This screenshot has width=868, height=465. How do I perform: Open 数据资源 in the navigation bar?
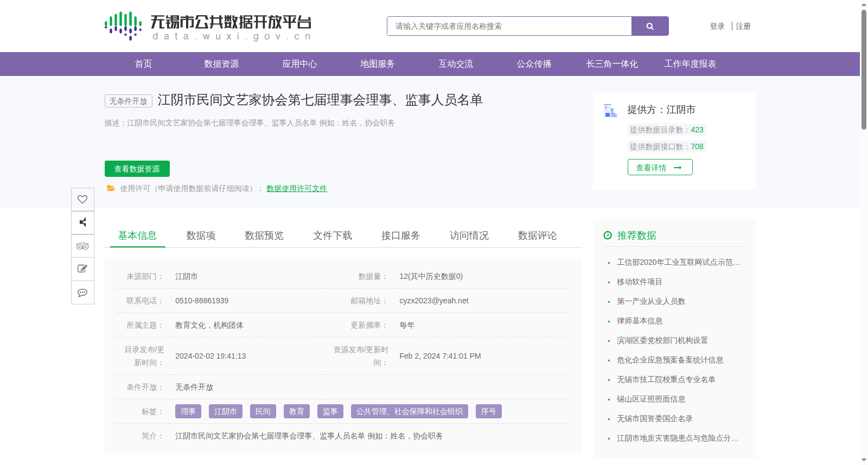[221, 64]
